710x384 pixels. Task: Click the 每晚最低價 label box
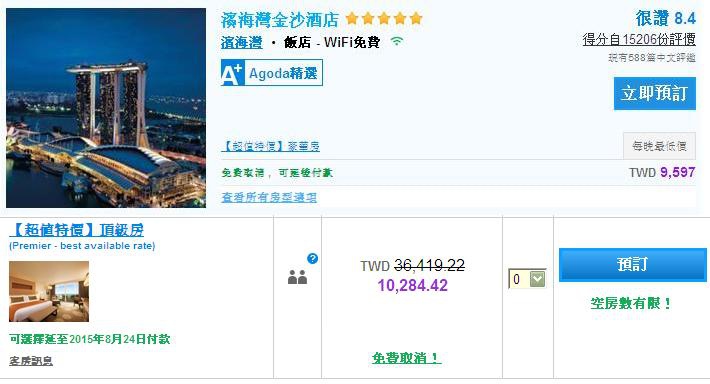pyautogui.click(x=659, y=146)
